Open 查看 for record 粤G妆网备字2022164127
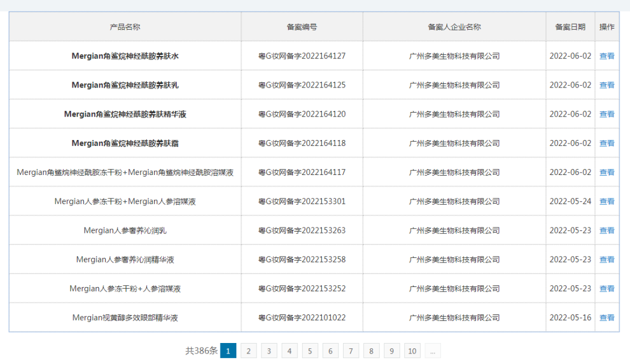The height and width of the screenshot is (364, 630). [x=607, y=56]
